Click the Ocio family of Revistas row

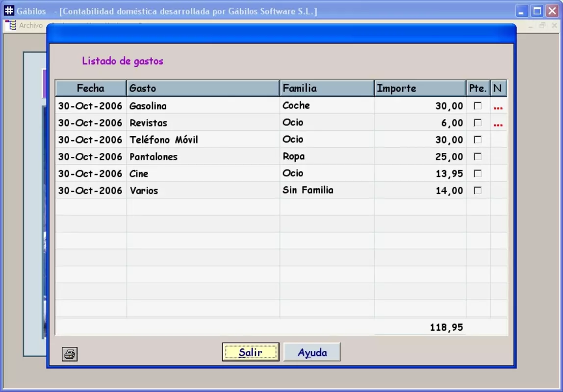coord(327,122)
